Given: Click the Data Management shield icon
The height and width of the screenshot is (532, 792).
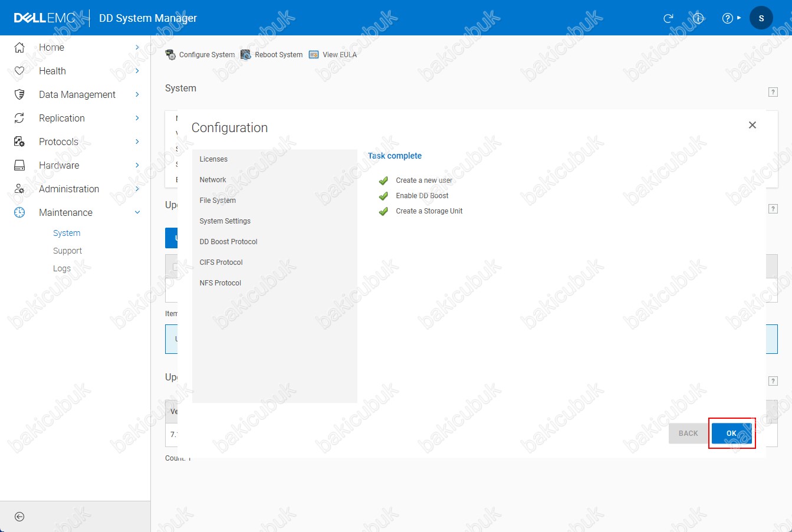Looking at the screenshot, I should tap(19, 94).
